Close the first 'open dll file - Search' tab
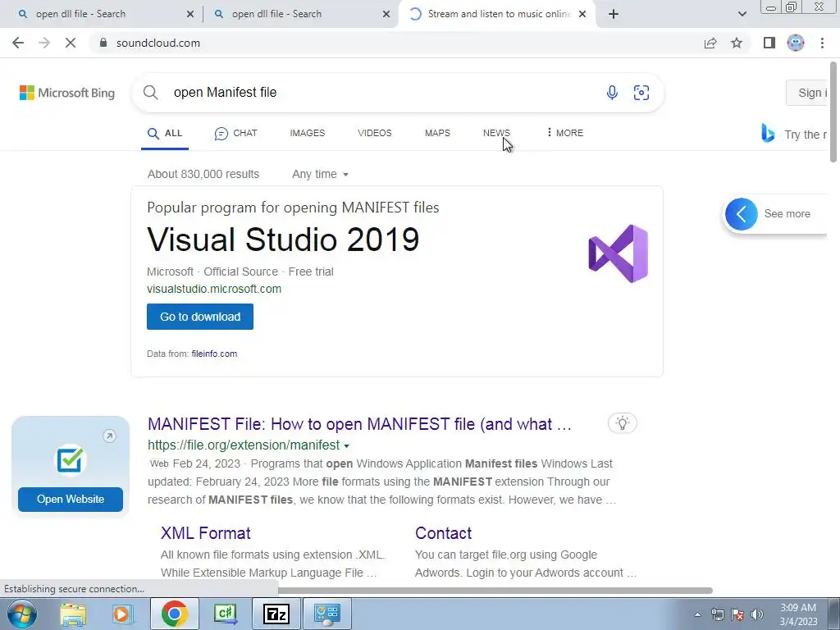Image resolution: width=840 pixels, height=630 pixels. (190, 14)
